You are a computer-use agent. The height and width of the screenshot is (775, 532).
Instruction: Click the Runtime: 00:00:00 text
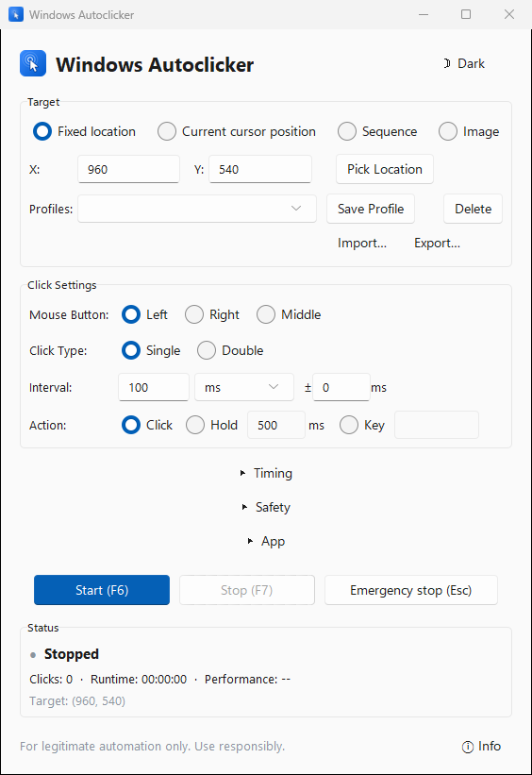(139, 679)
